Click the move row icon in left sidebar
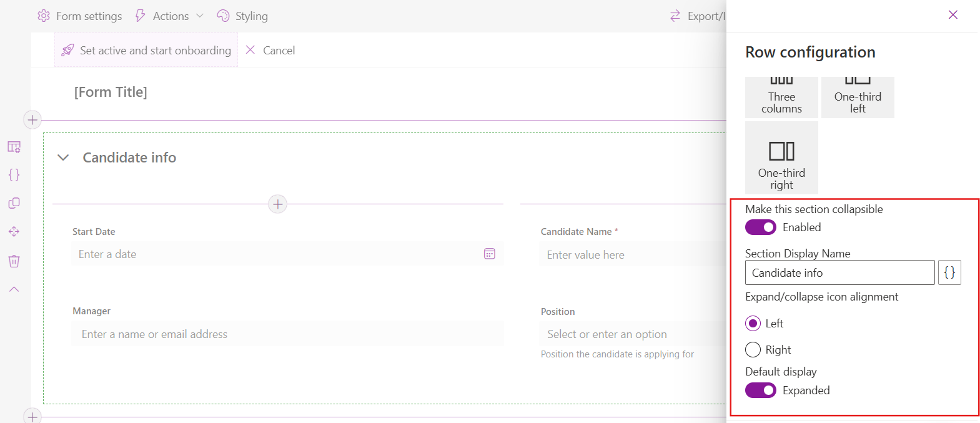This screenshot has width=980, height=423. (14, 232)
